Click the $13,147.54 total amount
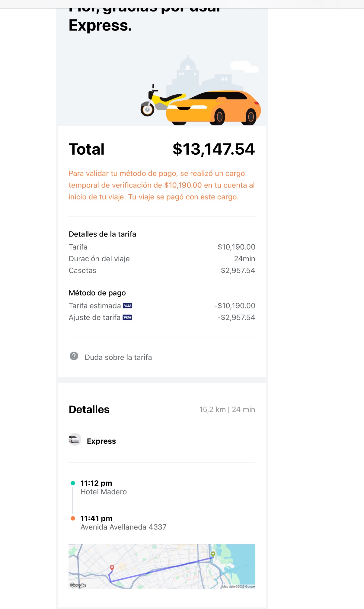 click(x=214, y=149)
